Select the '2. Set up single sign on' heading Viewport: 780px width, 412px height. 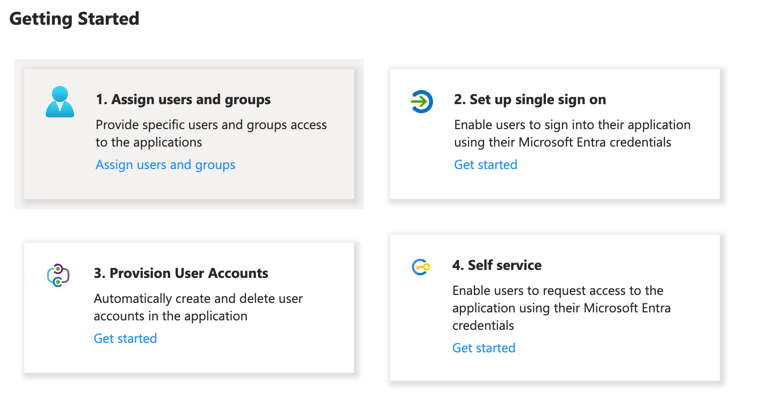530,100
